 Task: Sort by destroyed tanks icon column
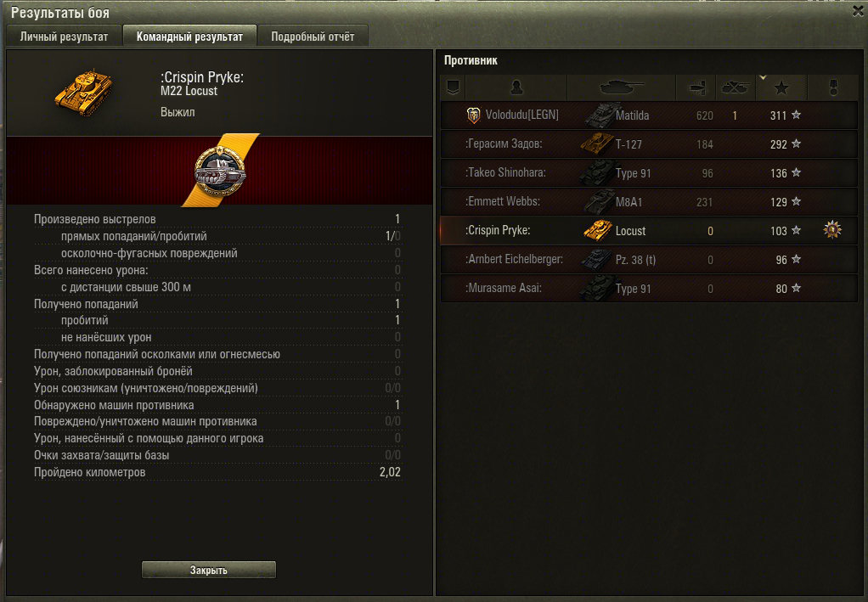click(x=736, y=87)
